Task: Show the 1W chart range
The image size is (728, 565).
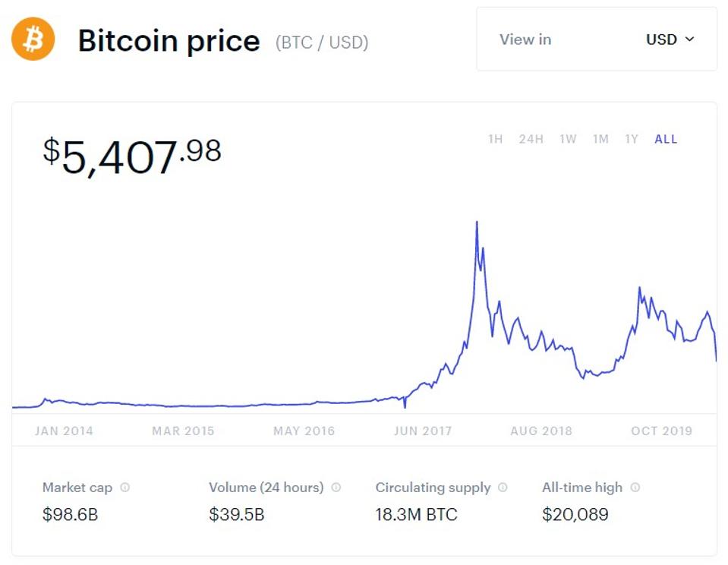Action: pos(568,139)
